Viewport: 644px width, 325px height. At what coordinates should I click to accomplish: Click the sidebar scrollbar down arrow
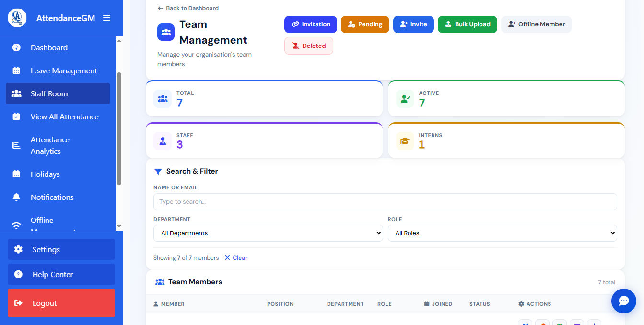point(119,226)
